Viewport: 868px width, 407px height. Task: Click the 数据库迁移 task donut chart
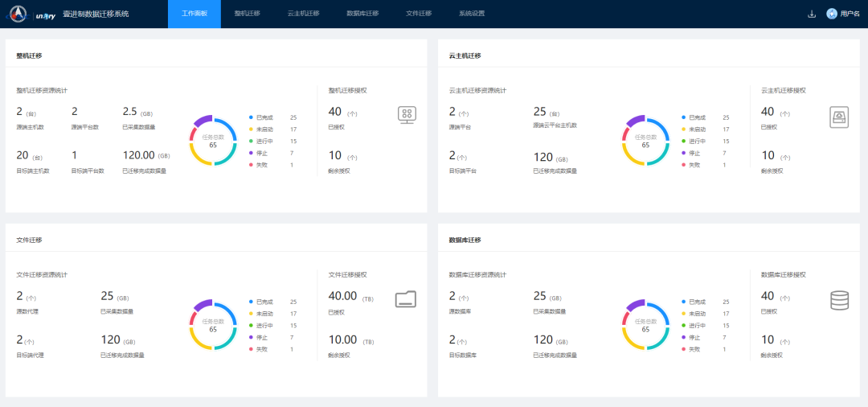click(x=645, y=325)
